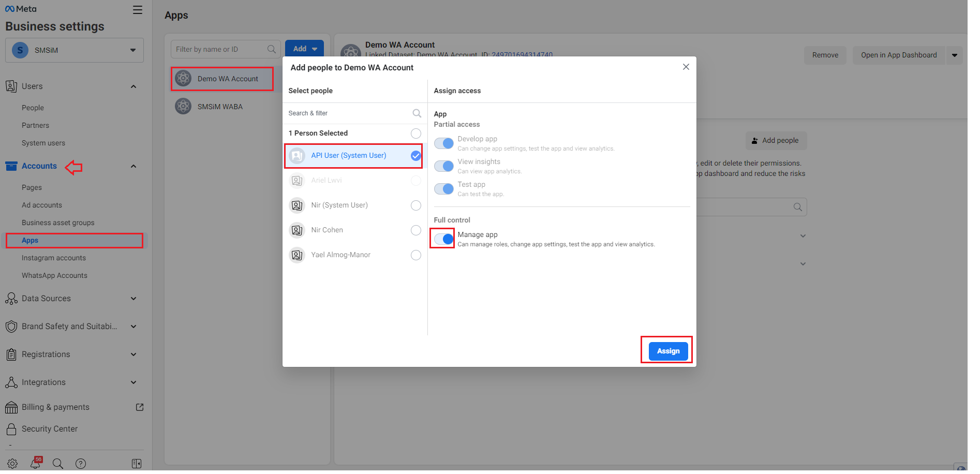The image size is (980, 474).
Task: Click the Assign button
Action: [668, 351]
